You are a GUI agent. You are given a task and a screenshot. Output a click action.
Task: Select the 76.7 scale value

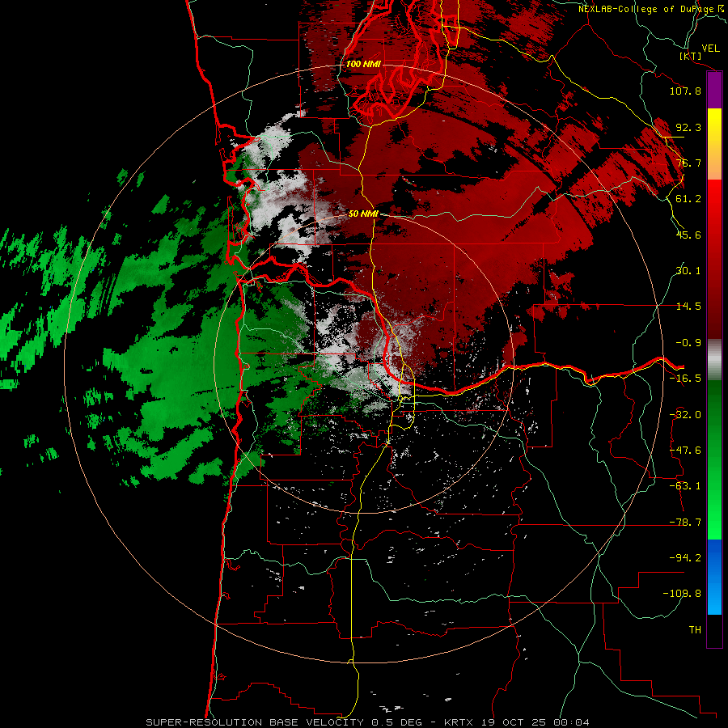click(688, 163)
